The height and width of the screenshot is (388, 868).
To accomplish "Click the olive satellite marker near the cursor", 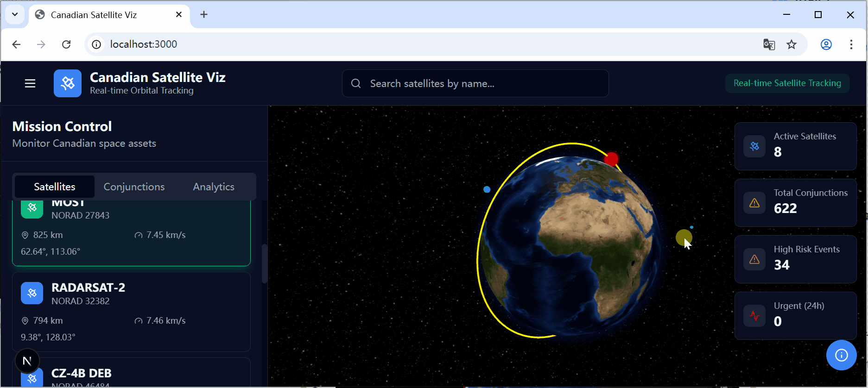I will coord(684,238).
